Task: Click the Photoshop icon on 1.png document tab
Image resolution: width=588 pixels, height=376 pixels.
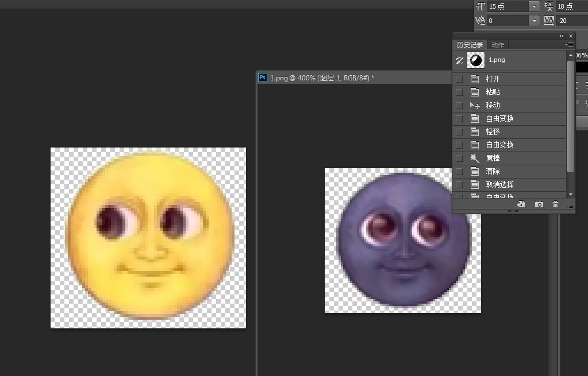Action: click(263, 77)
